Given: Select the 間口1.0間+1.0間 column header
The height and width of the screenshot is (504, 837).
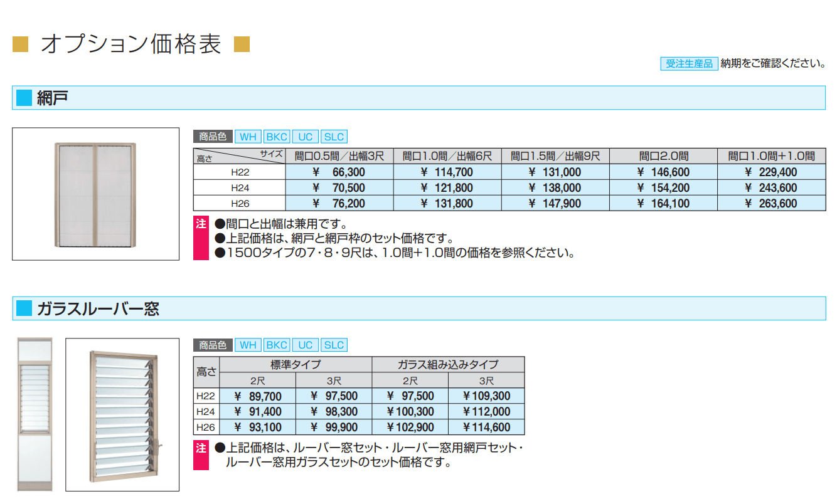Looking at the screenshot, I should click(x=771, y=156).
